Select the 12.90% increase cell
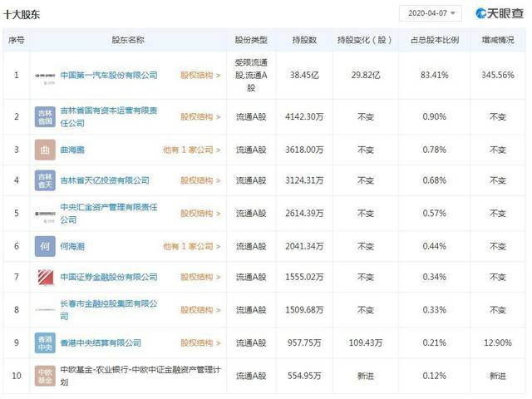 tap(498, 342)
